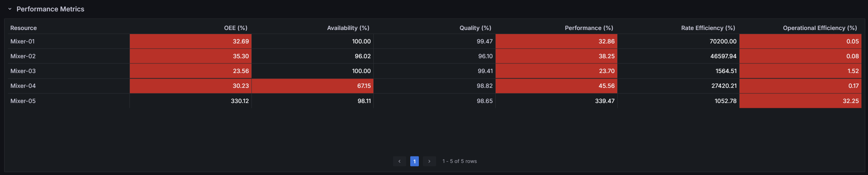Sort by Operational Efficiency (%) column header
Image resolution: width=868 pixels, height=175 pixels.
click(819, 28)
